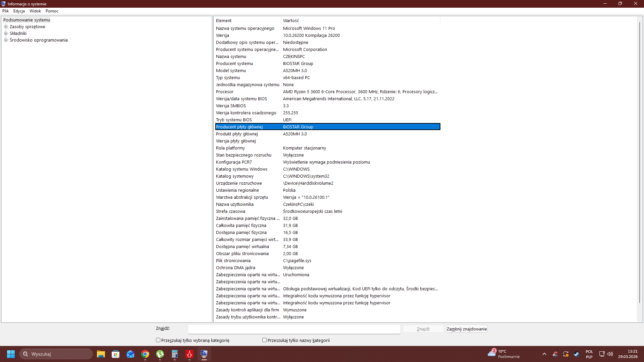Select the highlighted Producent płyty głównej row

[x=328, y=127]
